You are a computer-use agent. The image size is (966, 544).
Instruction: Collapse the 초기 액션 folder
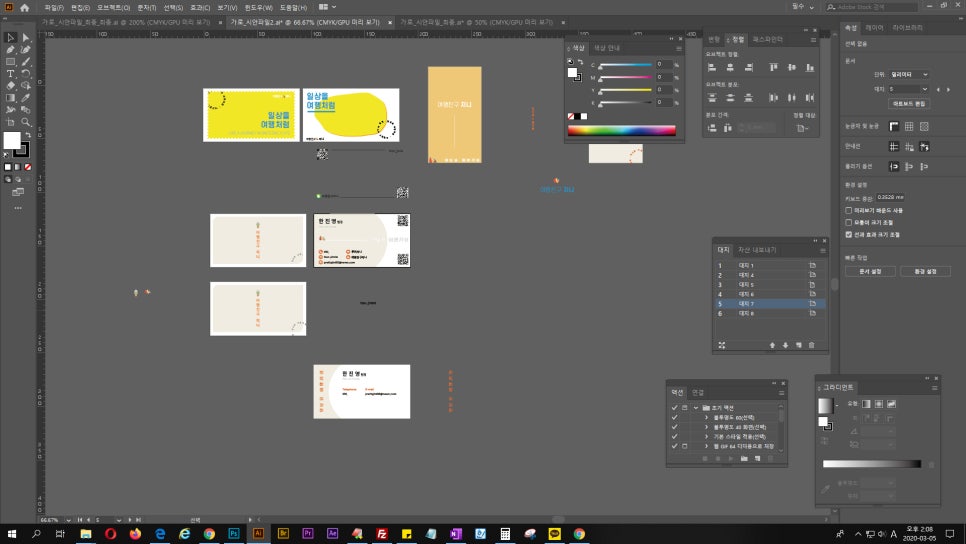(x=695, y=408)
